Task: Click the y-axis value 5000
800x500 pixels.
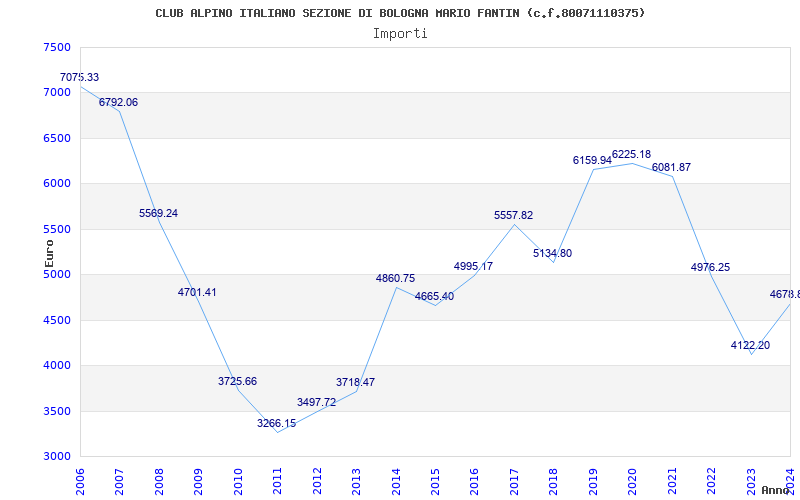Action: click(57, 274)
